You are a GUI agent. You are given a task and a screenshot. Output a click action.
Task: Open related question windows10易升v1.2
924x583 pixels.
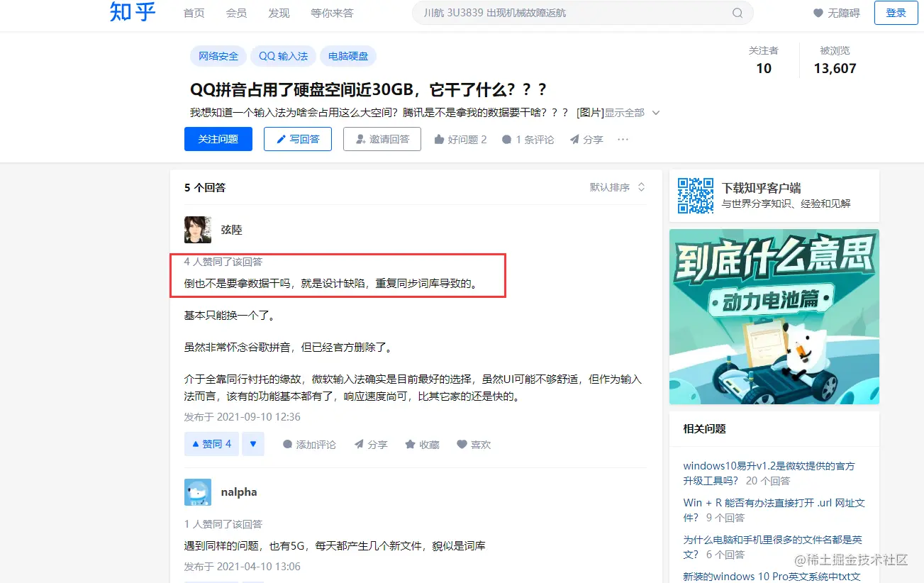(x=769, y=473)
